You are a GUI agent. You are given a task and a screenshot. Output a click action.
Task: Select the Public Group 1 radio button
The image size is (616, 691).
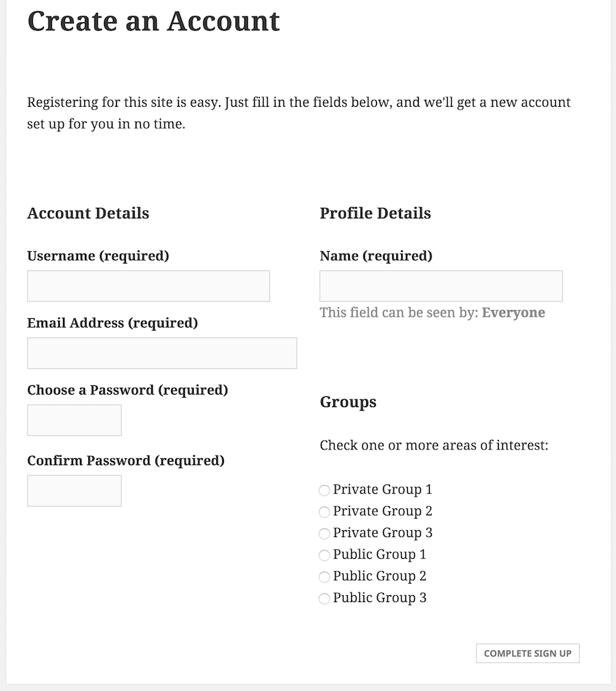[324, 556]
